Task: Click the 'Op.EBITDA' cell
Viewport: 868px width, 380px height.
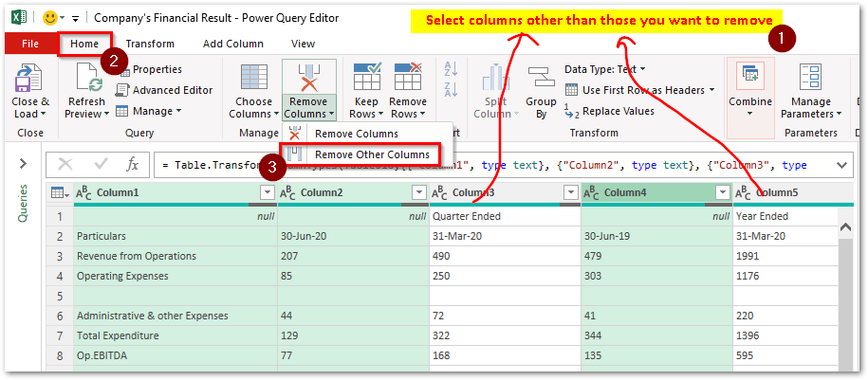Action: [175, 355]
